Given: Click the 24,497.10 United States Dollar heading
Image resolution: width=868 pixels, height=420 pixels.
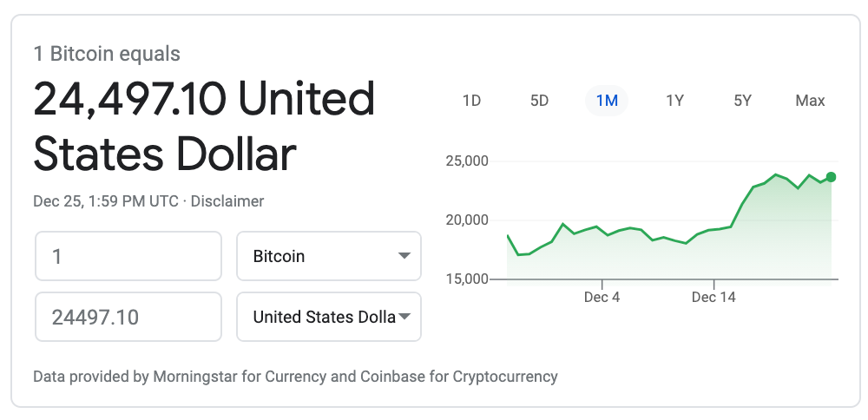Looking at the screenshot, I should [204, 127].
